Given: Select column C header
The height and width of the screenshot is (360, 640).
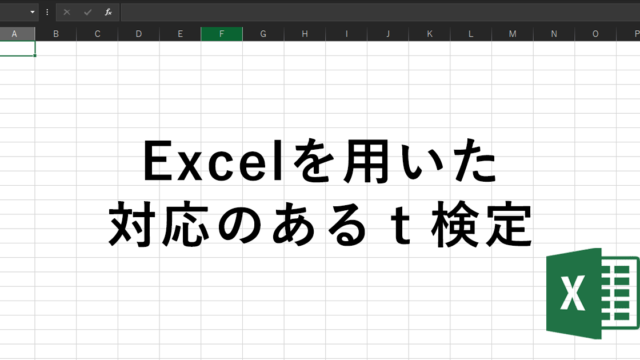Looking at the screenshot, I should click(97, 34).
